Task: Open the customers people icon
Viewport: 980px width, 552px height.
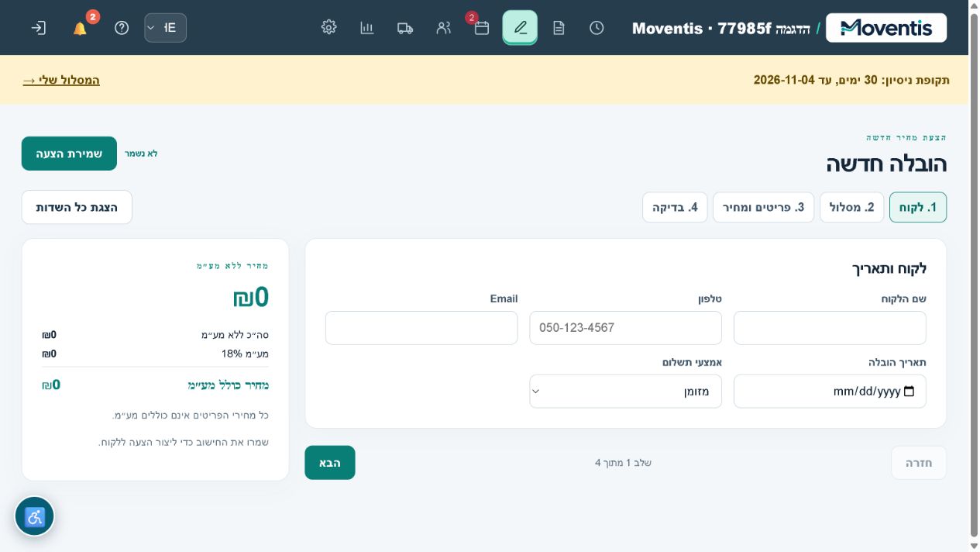Action: tap(444, 28)
